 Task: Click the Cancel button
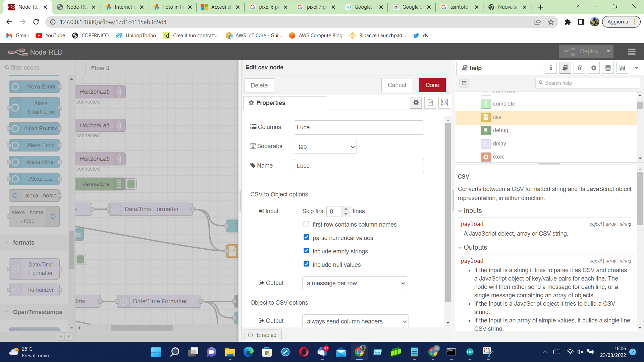click(x=396, y=85)
